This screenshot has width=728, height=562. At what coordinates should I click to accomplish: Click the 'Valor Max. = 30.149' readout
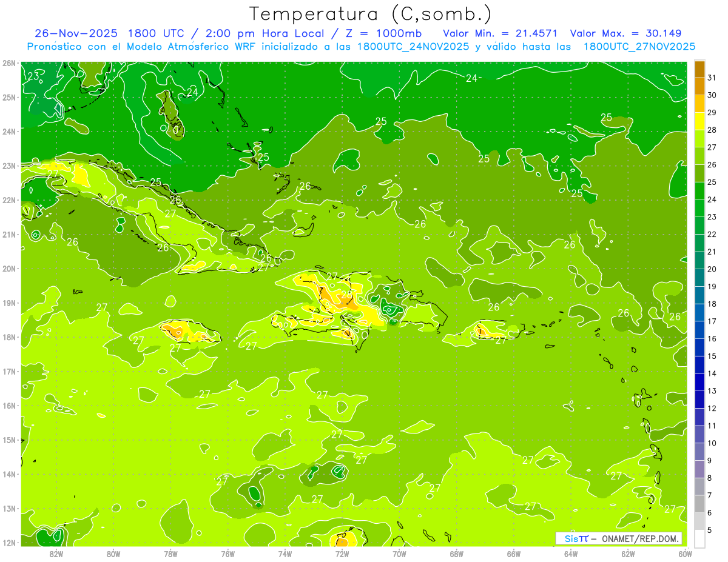pos(625,33)
